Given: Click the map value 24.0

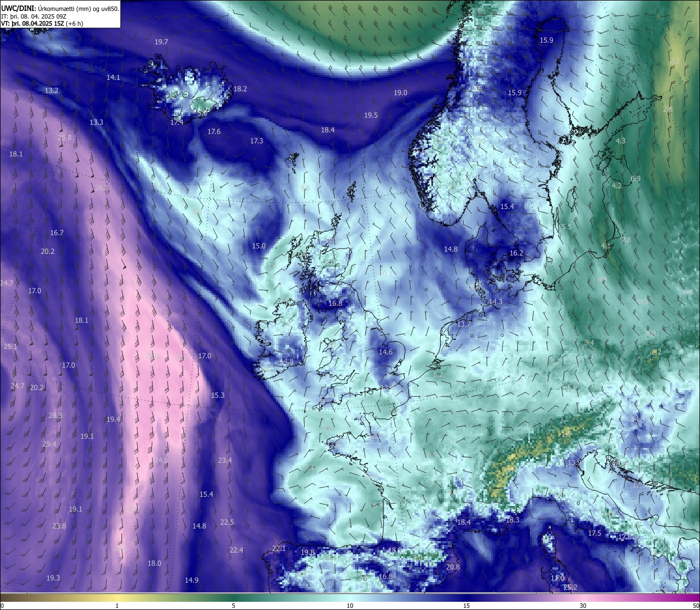Looking at the screenshot, I should [x=161, y=461].
